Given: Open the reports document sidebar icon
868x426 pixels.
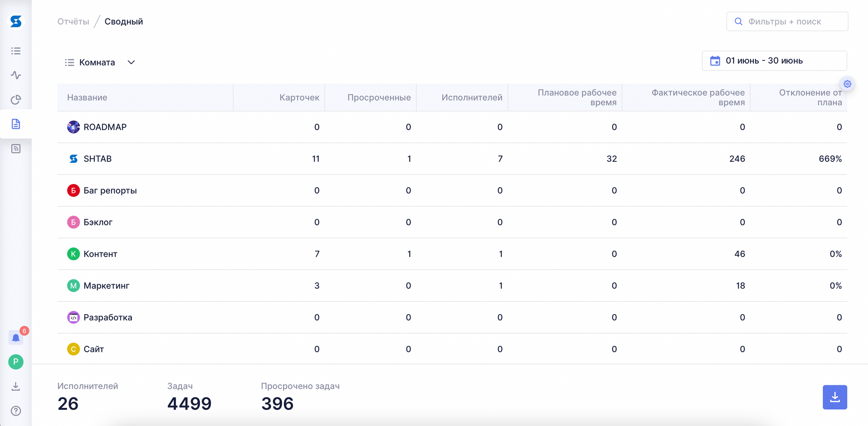Looking at the screenshot, I should coord(16,124).
